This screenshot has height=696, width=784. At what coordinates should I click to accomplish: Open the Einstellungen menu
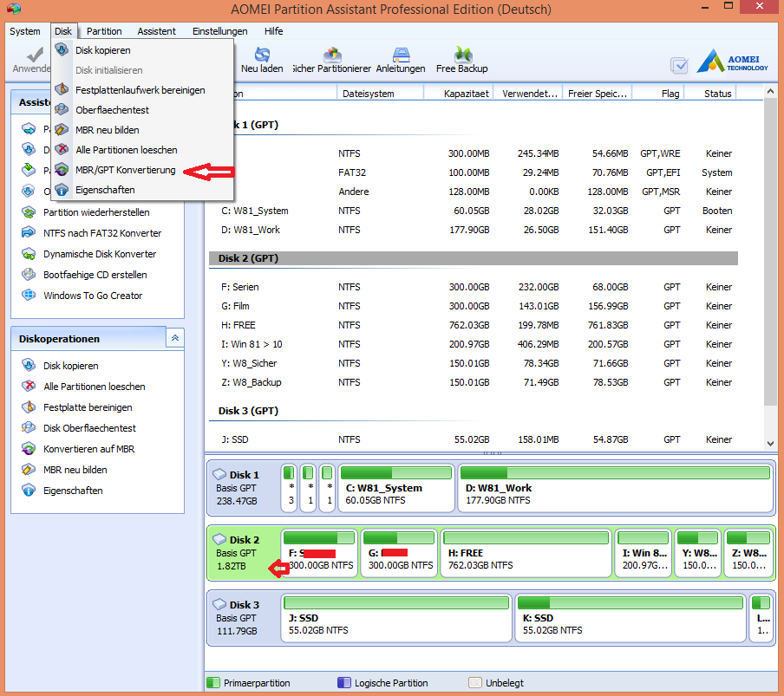[220, 31]
